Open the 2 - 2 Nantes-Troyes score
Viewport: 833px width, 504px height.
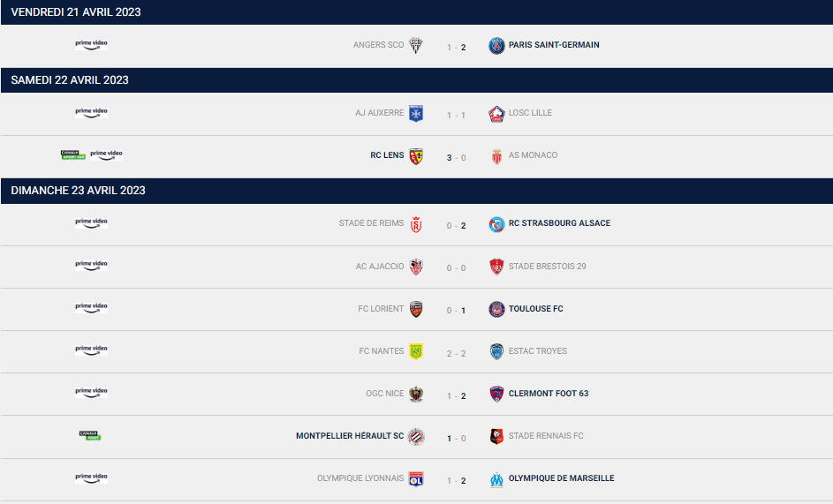pyautogui.click(x=457, y=354)
